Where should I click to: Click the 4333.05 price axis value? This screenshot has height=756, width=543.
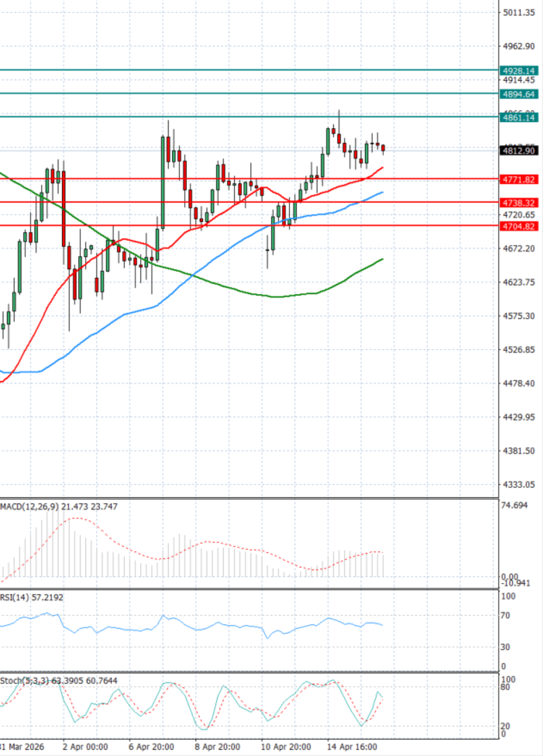[519, 485]
